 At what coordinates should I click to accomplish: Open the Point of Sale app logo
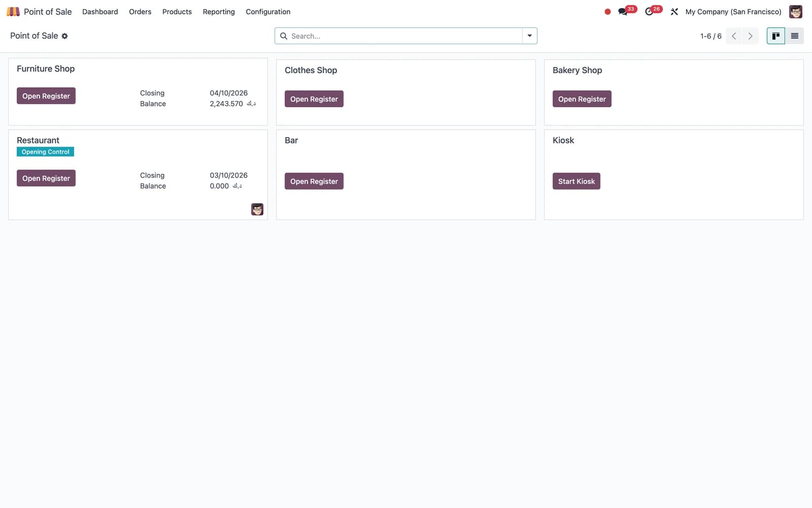[13, 12]
